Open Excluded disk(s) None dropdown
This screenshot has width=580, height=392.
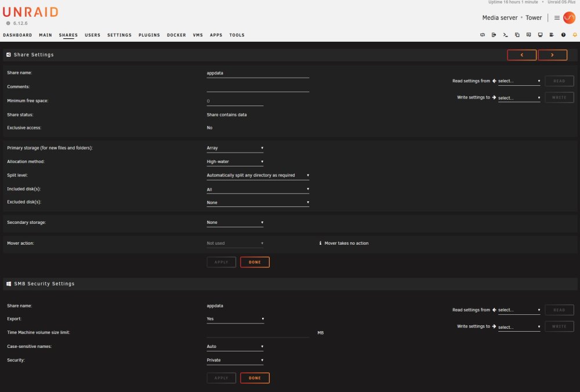point(258,202)
